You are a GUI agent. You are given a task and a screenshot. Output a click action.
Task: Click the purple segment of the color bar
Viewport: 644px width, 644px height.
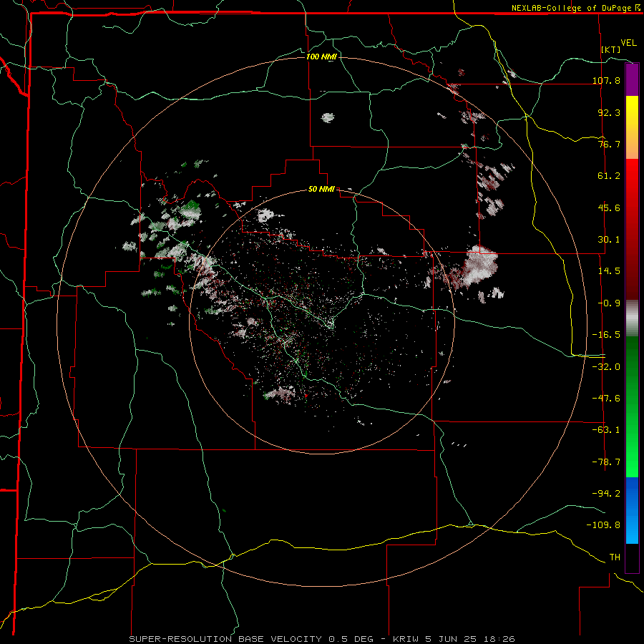pyautogui.click(x=632, y=79)
